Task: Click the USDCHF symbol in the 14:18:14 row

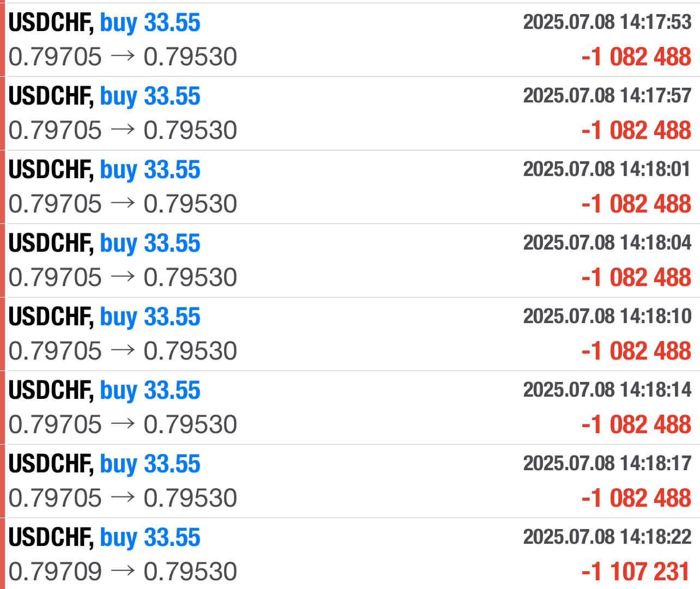Action: click(51, 391)
